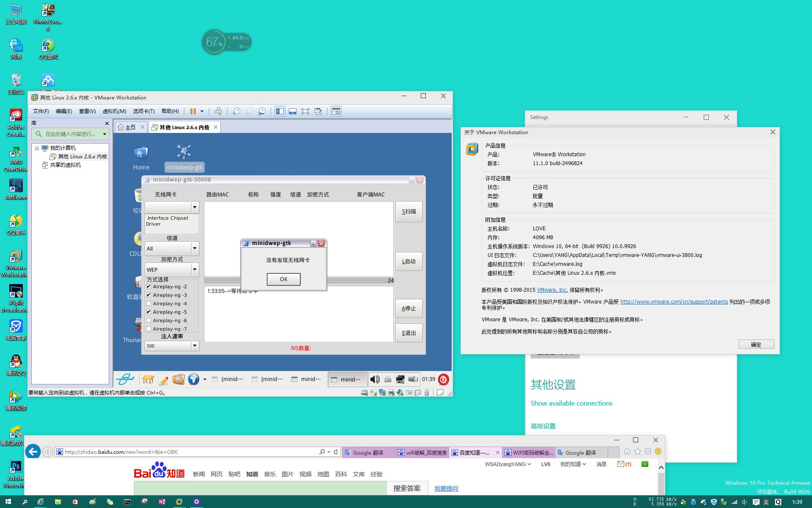Launch the globe web browser in guest panel

(193, 379)
